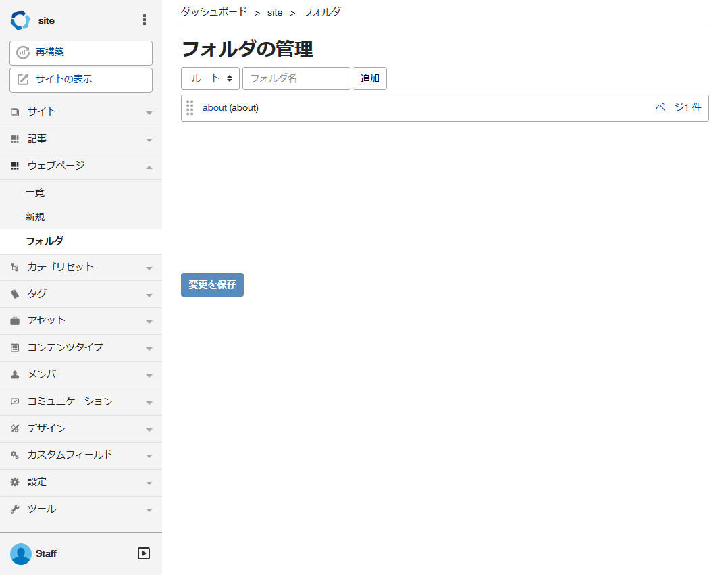This screenshot has height=575, width=728.
Task: Click the フォルダ breadcrumb text
Action: 321,12
